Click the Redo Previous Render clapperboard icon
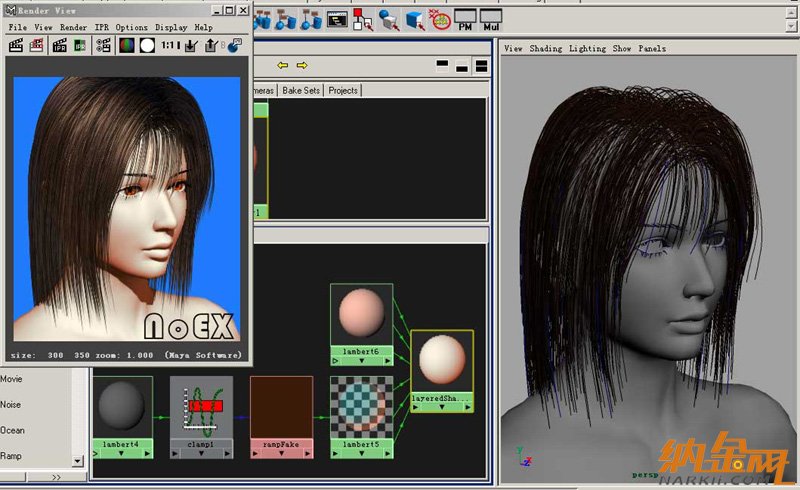Screen dimensions: 800x490 click(16, 45)
